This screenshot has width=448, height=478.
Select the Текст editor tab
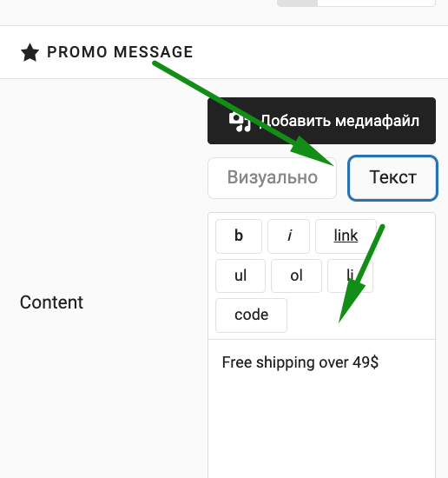[393, 178]
